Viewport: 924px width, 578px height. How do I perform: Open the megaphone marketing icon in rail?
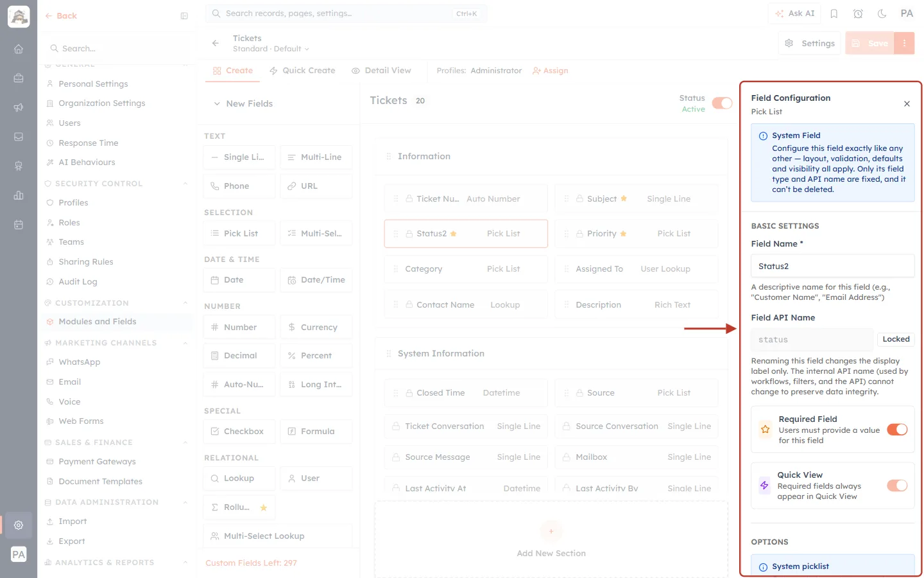(x=19, y=107)
